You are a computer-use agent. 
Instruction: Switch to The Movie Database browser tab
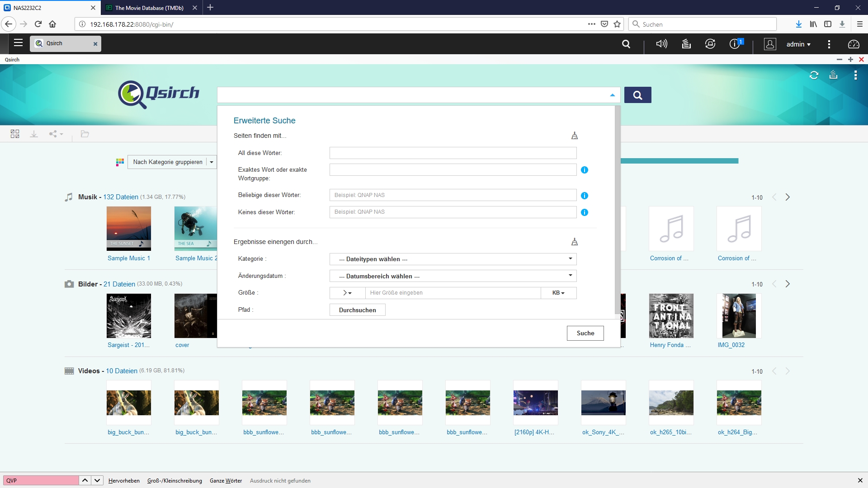tap(149, 8)
